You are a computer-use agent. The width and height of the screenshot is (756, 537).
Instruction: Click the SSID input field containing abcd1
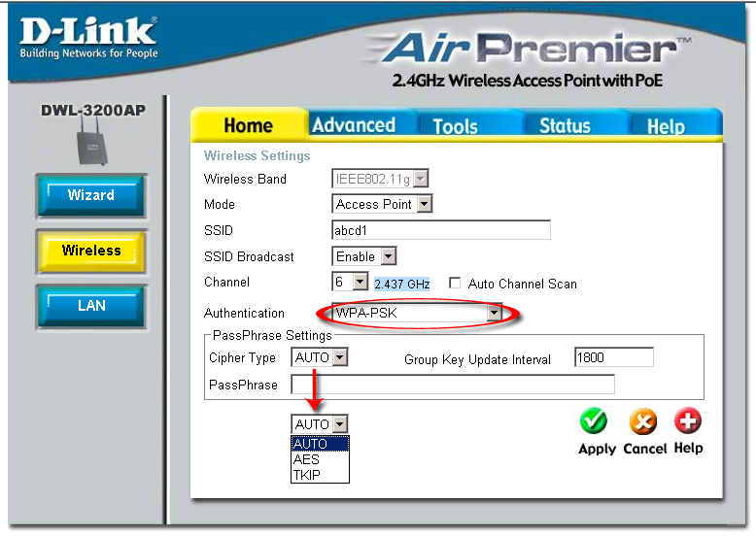(x=441, y=230)
